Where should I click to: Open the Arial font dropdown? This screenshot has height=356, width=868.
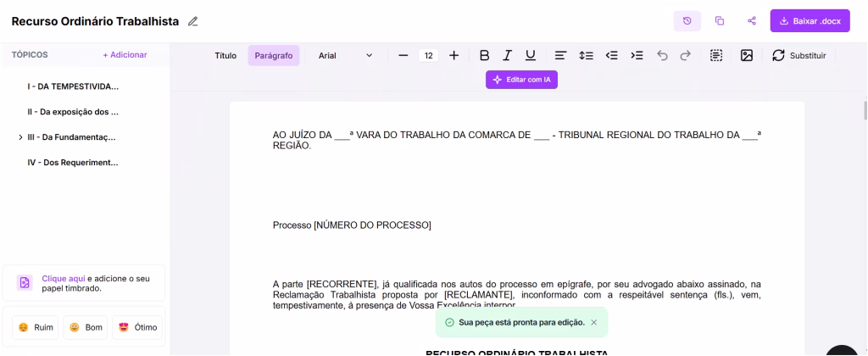coord(345,55)
